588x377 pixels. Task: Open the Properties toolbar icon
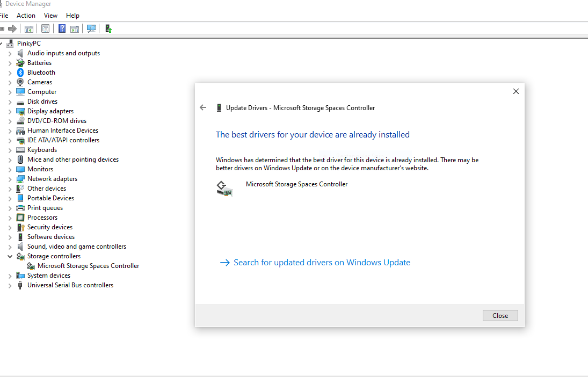45,28
